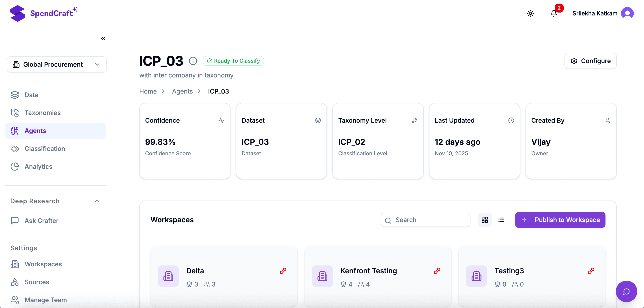This screenshot has width=644, height=308.
Task: Go to Home using the breadcrumb
Action: (148, 91)
